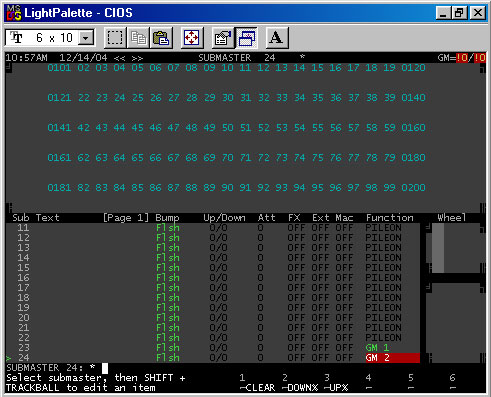
Task: Select submaster 24 GM 2 function cell
Action: [392, 358]
